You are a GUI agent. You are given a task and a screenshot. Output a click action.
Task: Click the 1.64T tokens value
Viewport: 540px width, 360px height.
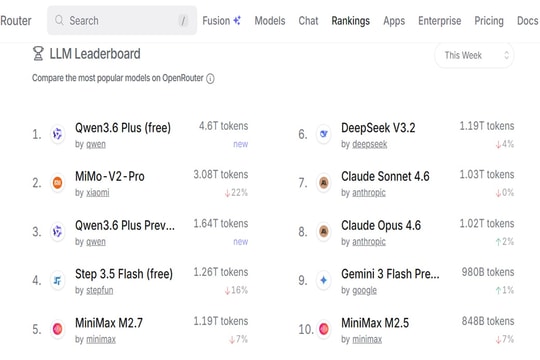tap(221, 223)
